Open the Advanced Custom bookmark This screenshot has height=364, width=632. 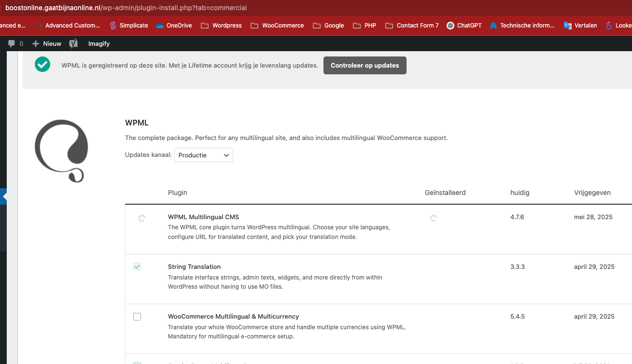(x=67, y=25)
